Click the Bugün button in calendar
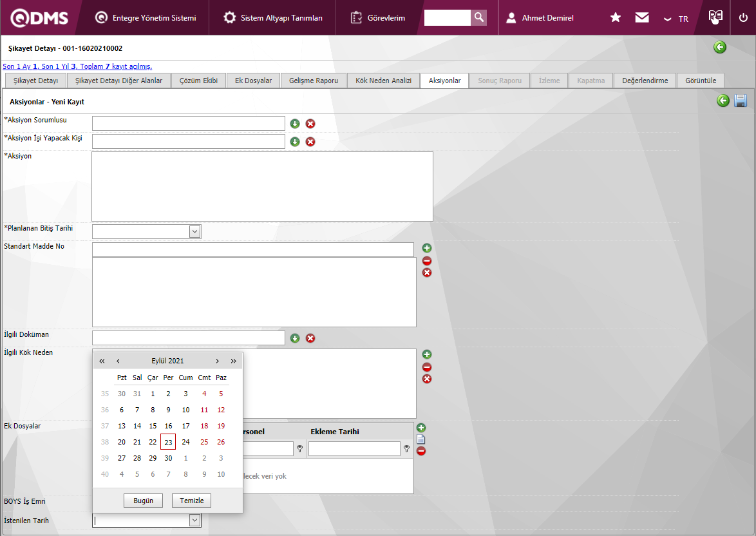The height and width of the screenshot is (536, 756). point(143,501)
